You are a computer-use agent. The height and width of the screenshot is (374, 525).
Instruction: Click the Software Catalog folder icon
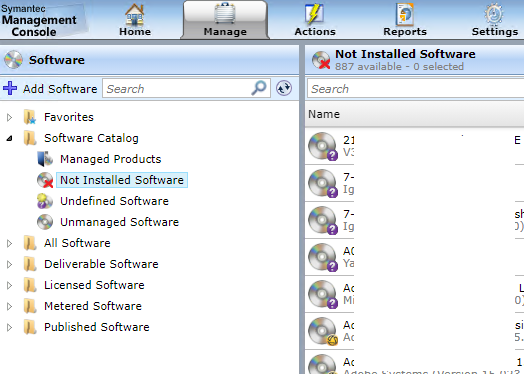click(30, 138)
